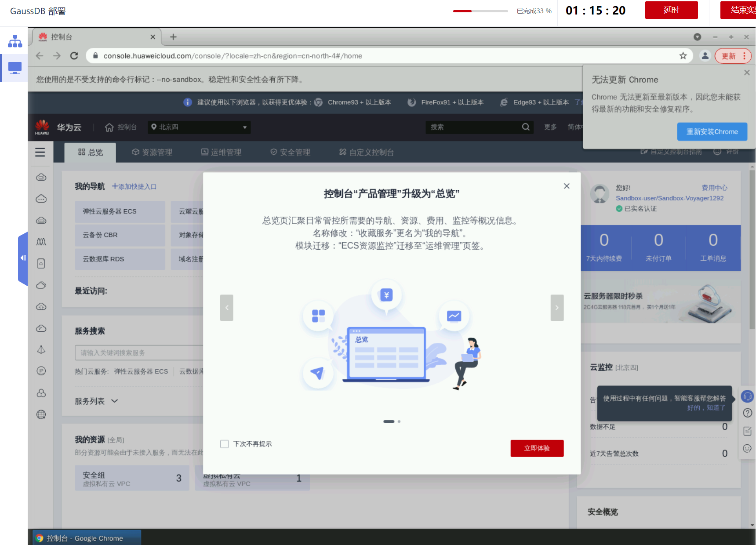756x545 pixels.
Task: Select the desktop monitor icon in lab sidebar
Action: tap(15, 68)
